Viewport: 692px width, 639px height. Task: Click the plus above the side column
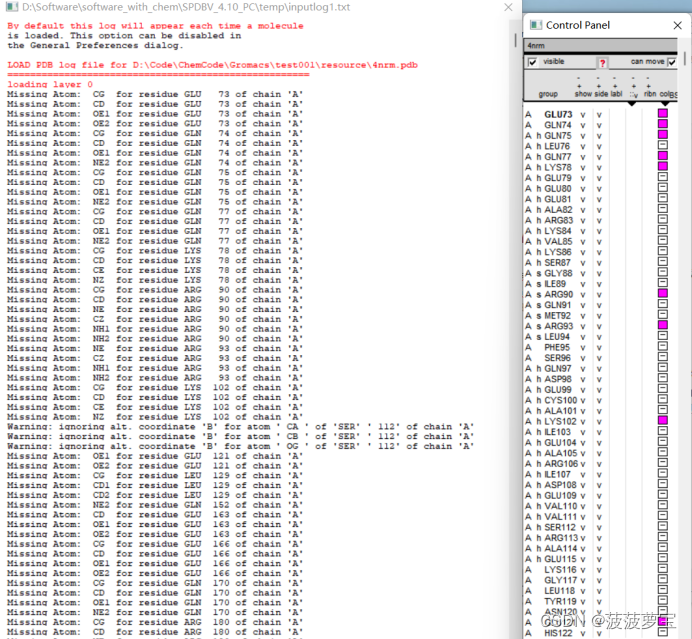pos(598,86)
